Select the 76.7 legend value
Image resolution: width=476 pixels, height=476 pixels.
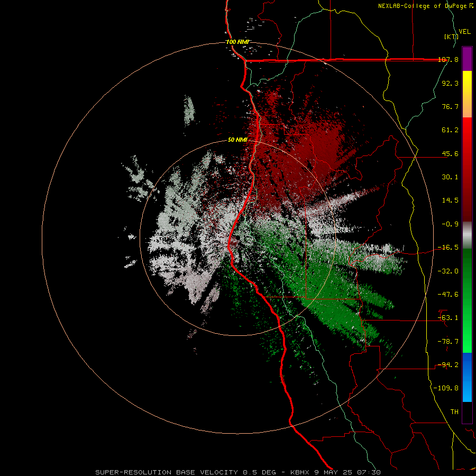[450, 106]
